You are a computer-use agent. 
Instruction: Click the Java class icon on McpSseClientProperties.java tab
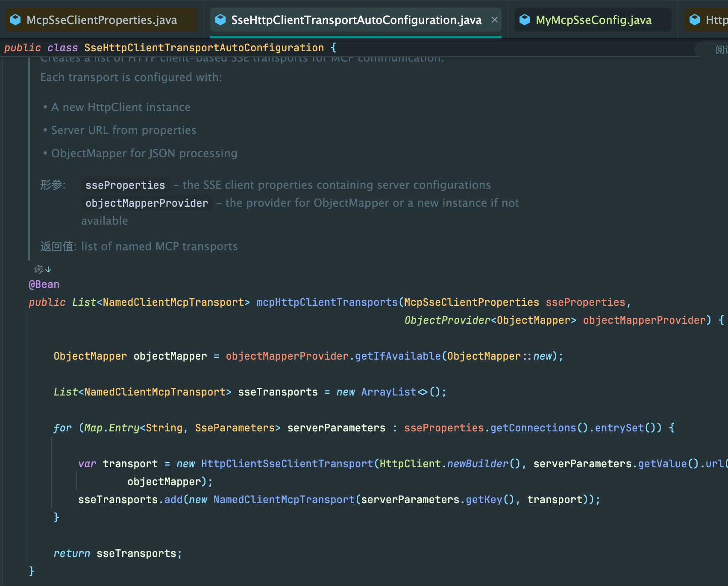15,20
